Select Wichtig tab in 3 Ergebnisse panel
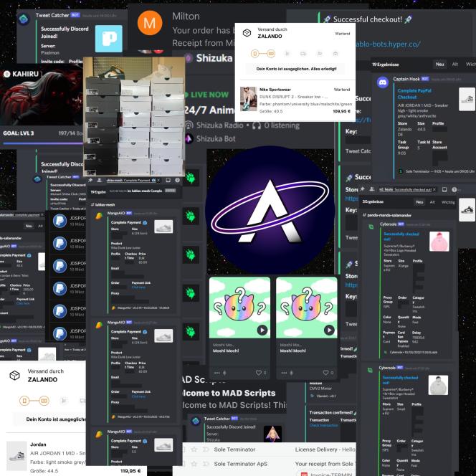 (448, 202)
